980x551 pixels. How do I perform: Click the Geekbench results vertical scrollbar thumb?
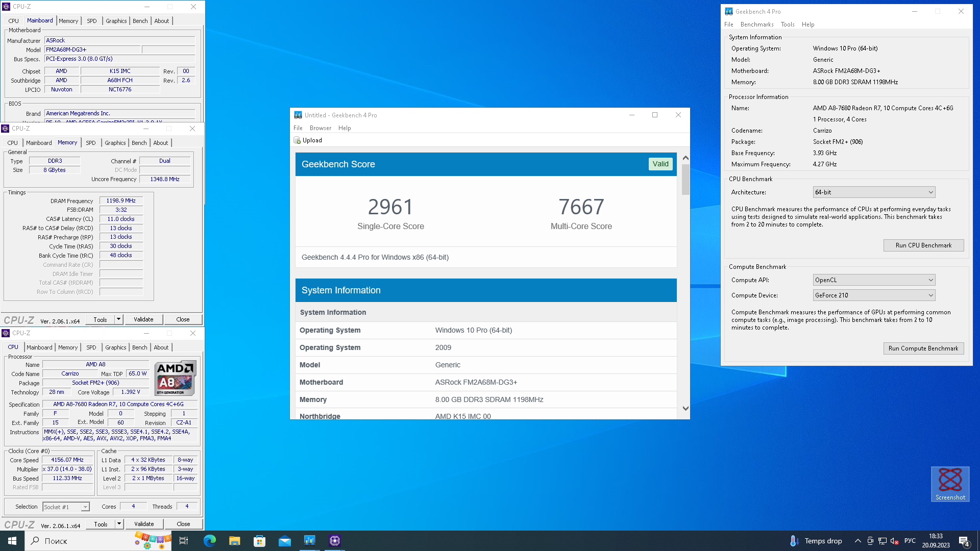tap(685, 180)
